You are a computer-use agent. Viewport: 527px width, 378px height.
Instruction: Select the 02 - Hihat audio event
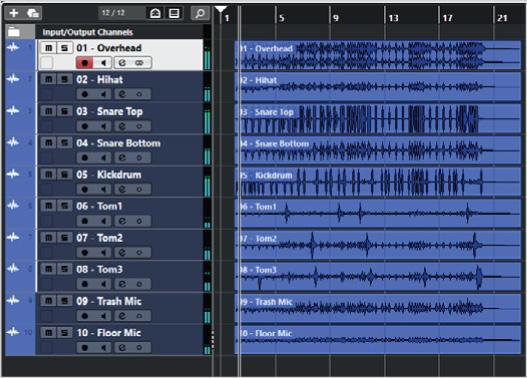[x=378, y=87]
